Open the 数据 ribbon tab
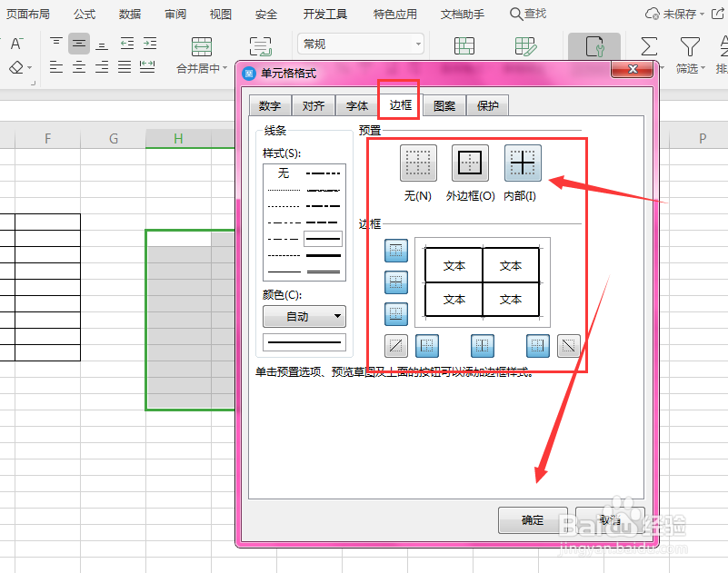728x573 pixels. [x=130, y=15]
